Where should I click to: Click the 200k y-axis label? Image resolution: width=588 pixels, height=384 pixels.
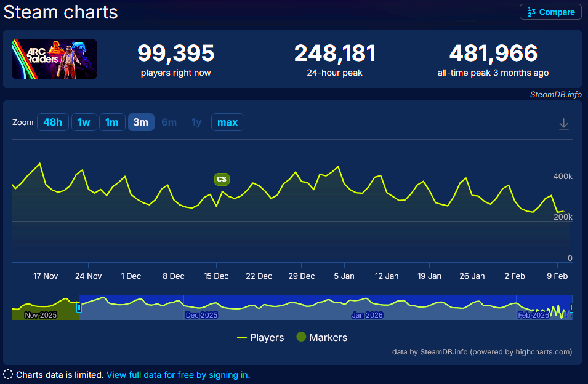point(563,217)
